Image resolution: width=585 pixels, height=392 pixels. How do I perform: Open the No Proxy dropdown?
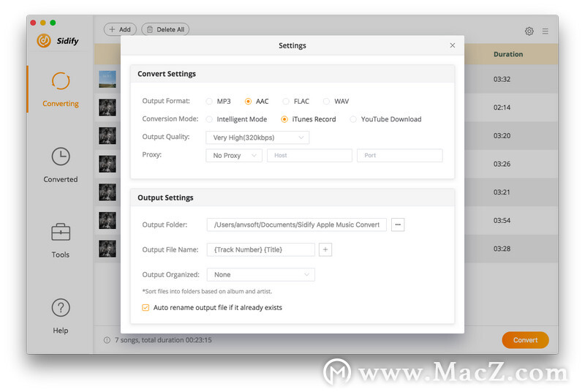pos(234,155)
